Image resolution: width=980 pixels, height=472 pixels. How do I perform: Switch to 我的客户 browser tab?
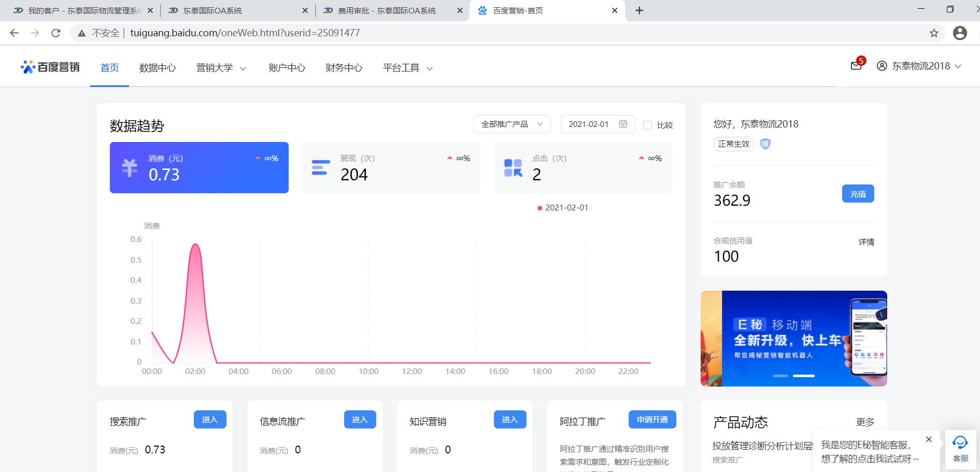[x=83, y=10]
